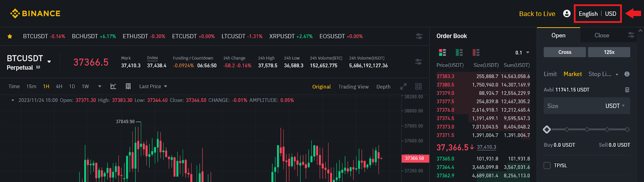Image resolution: width=644 pixels, height=182 pixels.
Task: Open the calculator icon in chart toolbar
Action: click(128, 86)
